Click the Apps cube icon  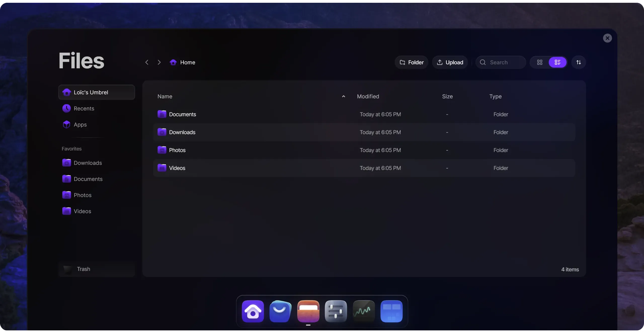tap(66, 125)
